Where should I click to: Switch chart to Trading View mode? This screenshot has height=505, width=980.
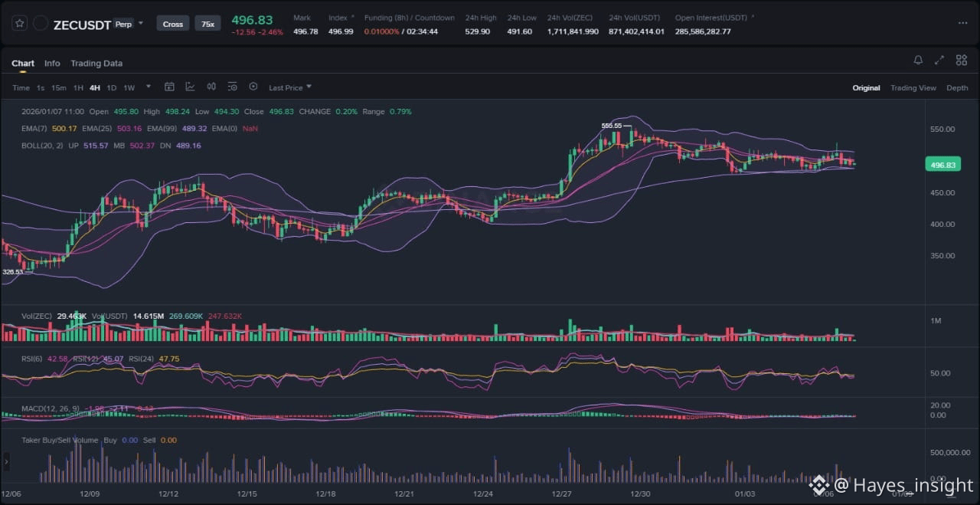913,88
